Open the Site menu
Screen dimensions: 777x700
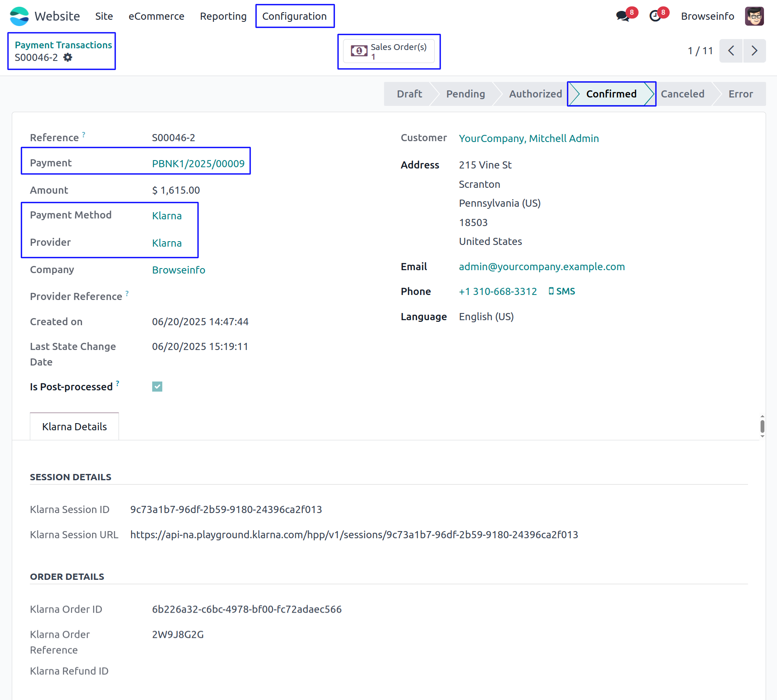(104, 16)
